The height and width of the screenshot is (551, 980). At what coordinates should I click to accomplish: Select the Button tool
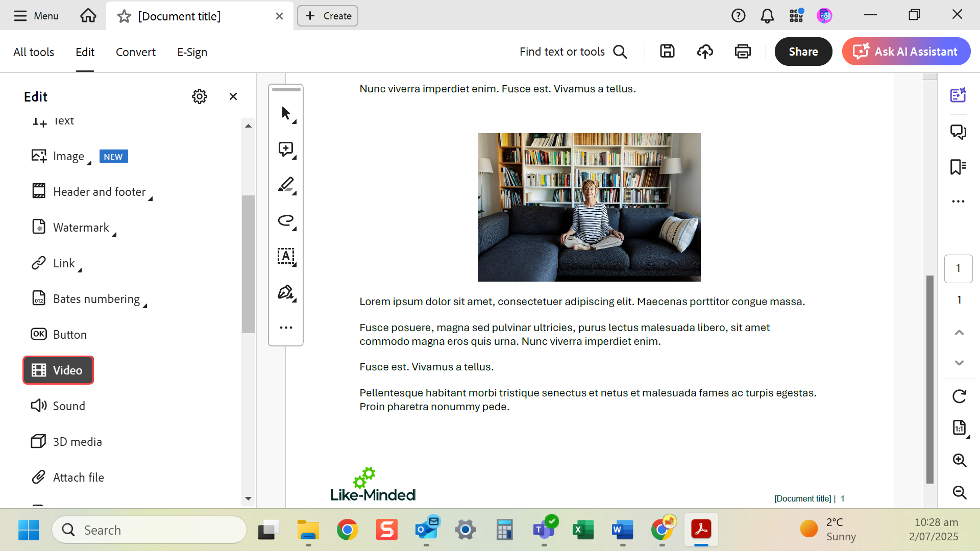pos(59,335)
